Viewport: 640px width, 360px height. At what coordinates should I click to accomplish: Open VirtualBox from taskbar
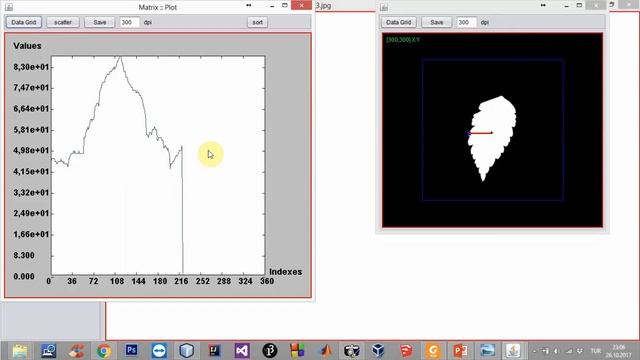[378, 350]
